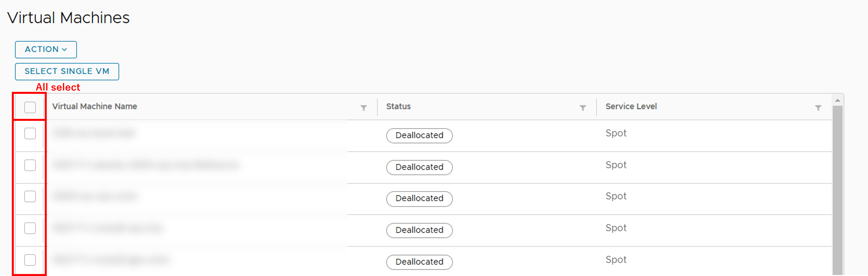Expand the ACTION dropdown menu
Image resolution: width=868 pixels, height=276 pixels.
pyautogui.click(x=46, y=49)
